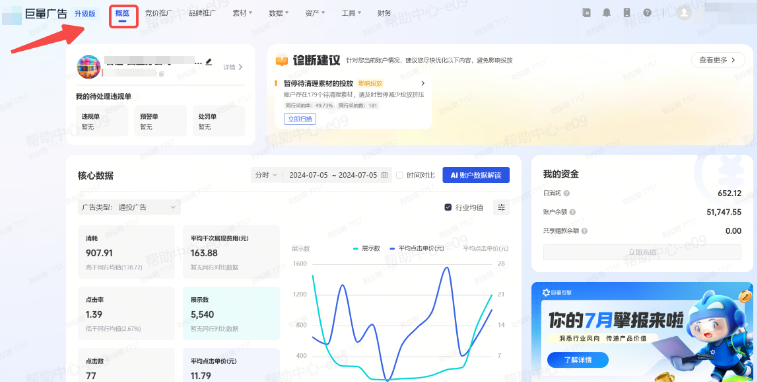Open the 品牌推广 menu item
Screen dimensions: 757x382
coord(202,14)
